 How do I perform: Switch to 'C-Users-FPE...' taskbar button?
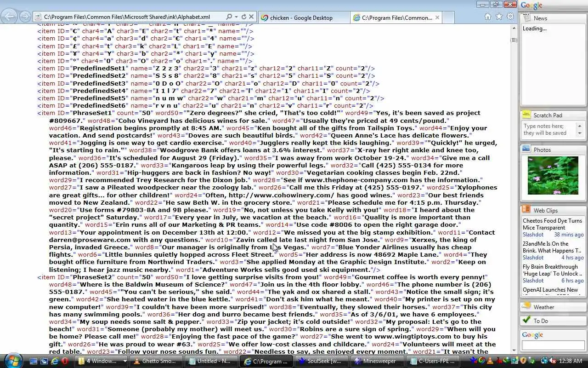coord(431,362)
